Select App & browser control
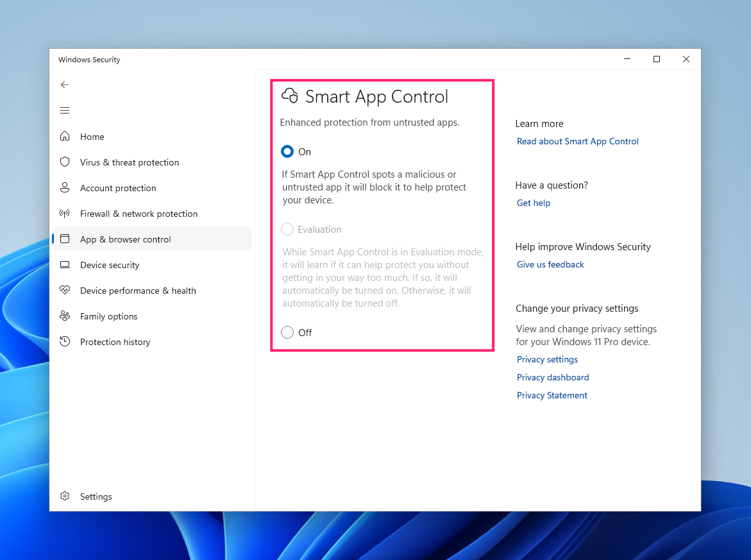The height and width of the screenshot is (560, 751). (152, 239)
